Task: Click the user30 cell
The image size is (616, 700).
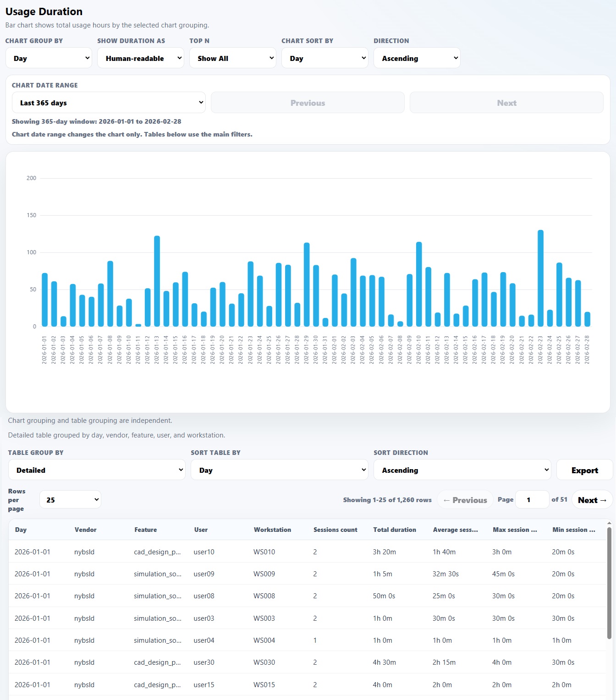Action: coord(204,662)
